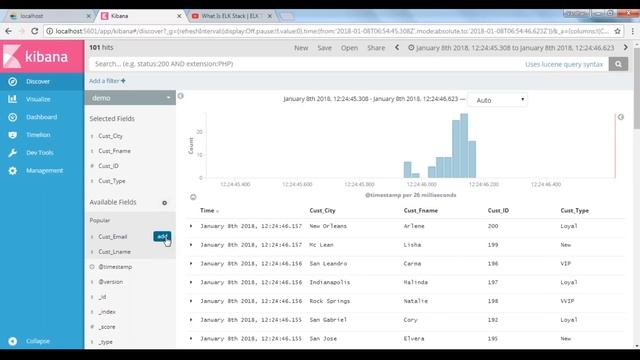Focus the Lucene search input box
This screenshot has width=640, height=360.
point(306,64)
